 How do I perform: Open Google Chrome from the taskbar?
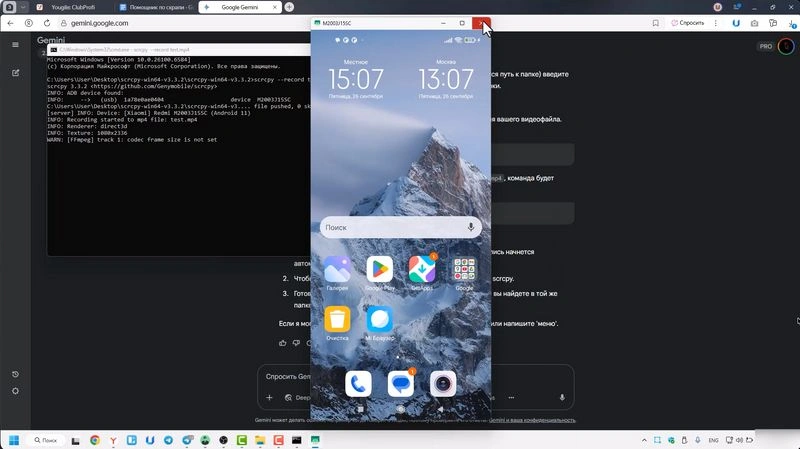click(95, 440)
